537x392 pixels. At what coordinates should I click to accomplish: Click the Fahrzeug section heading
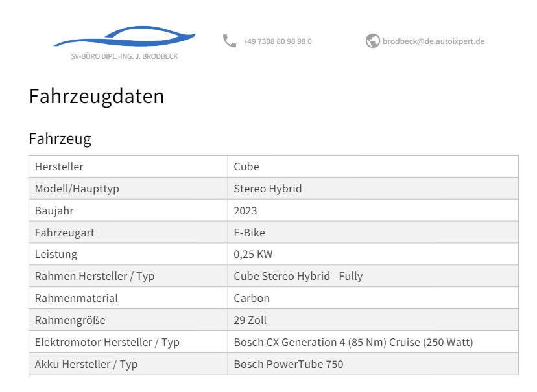(x=60, y=139)
